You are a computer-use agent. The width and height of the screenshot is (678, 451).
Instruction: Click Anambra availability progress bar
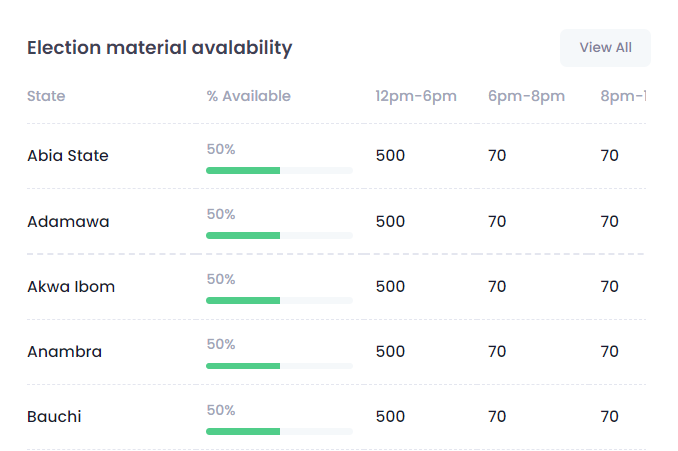[x=279, y=366]
